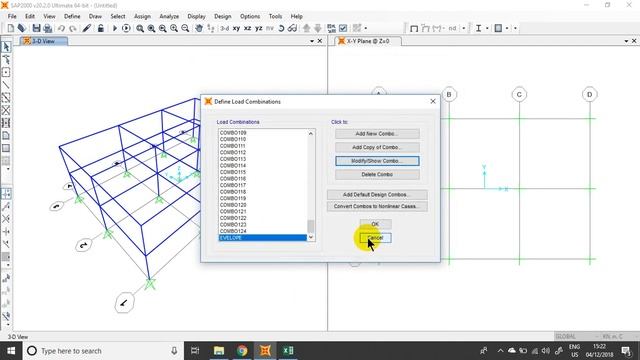
Task: Open Set Display Options checkmark icon
Action: (x=343, y=28)
